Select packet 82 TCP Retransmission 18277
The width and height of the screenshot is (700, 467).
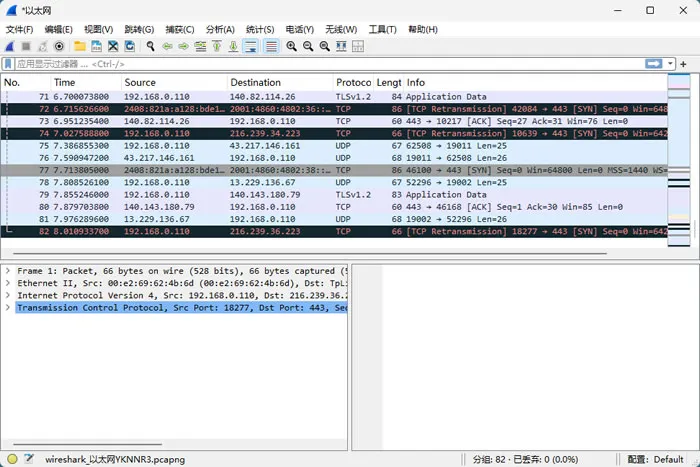[334, 231]
